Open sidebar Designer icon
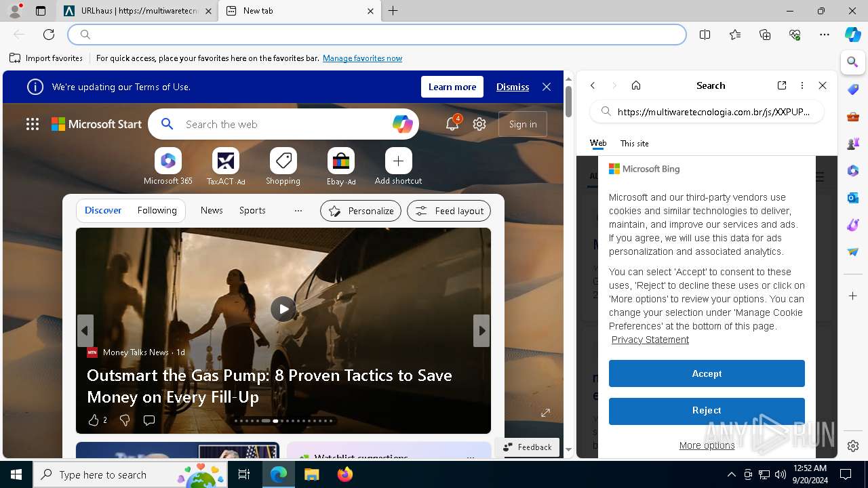Viewport: 868px width, 488px height. (x=853, y=225)
